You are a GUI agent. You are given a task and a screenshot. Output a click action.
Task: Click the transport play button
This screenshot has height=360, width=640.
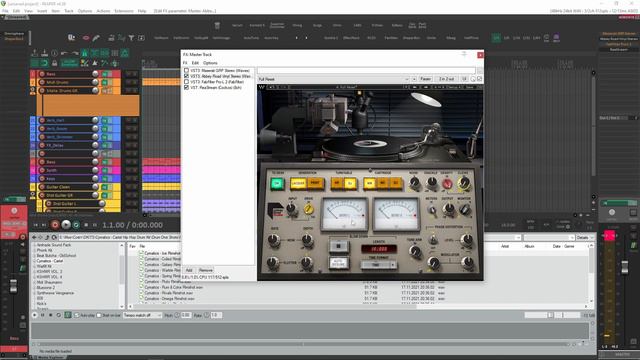[x=66, y=225]
